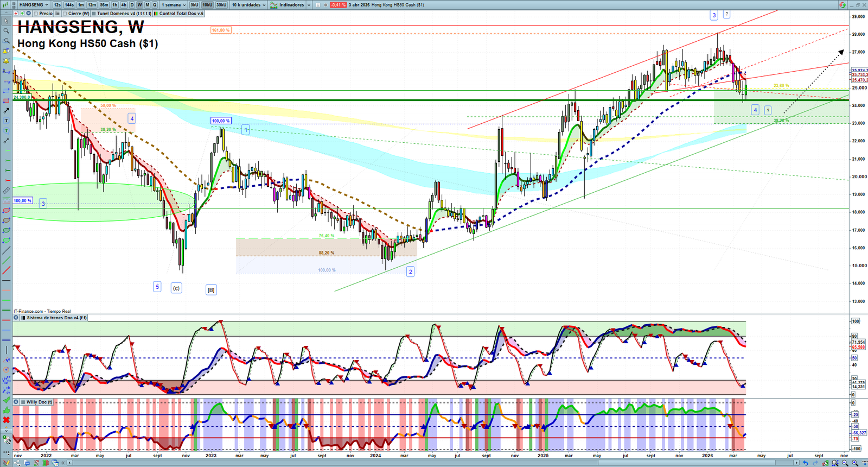Select the magnifier zoom tool in left toolbar
The height and width of the screenshot is (467, 868).
click(x=6, y=31)
